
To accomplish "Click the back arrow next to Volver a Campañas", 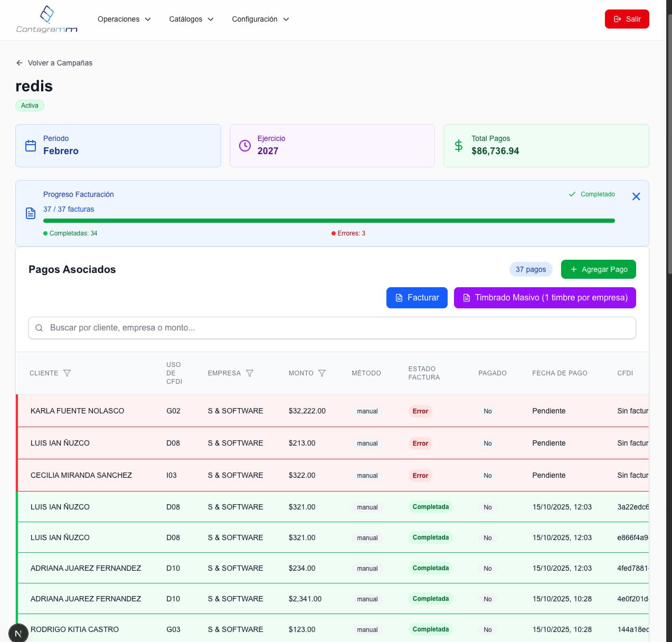I will click(x=20, y=63).
